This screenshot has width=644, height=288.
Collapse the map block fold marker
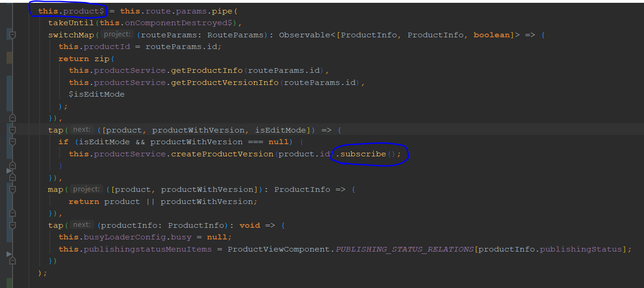pyautogui.click(x=13, y=190)
